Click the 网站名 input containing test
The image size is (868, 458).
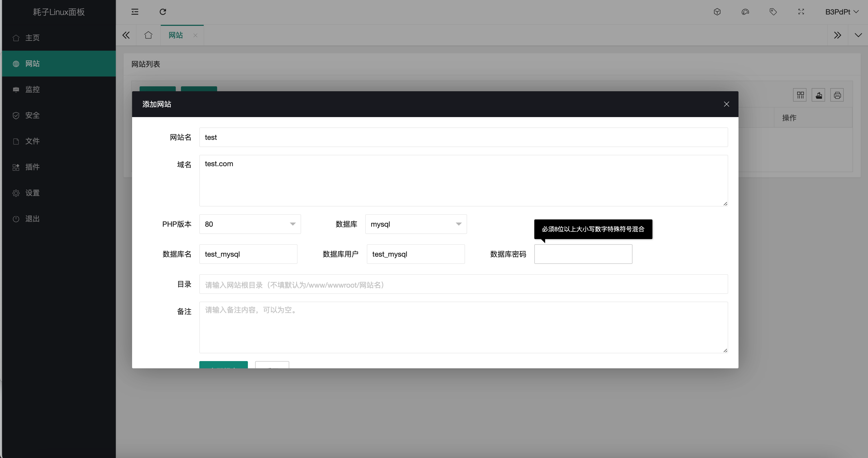[x=463, y=137]
